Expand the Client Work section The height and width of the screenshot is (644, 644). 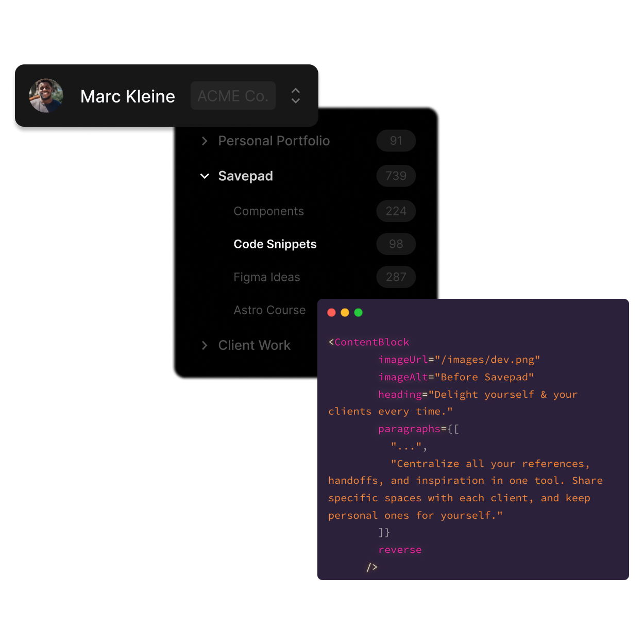tap(205, 345)
